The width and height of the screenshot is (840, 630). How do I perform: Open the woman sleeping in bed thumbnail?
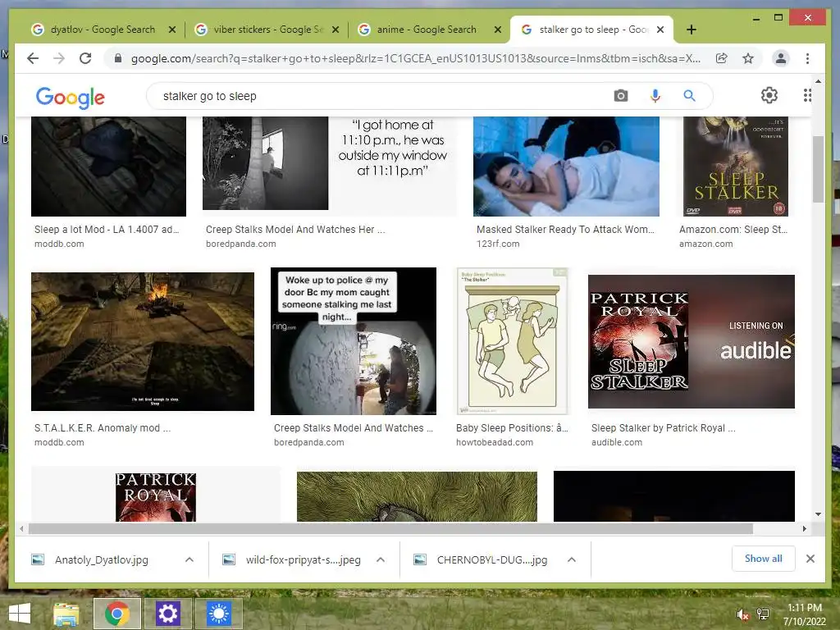[566, 167]
